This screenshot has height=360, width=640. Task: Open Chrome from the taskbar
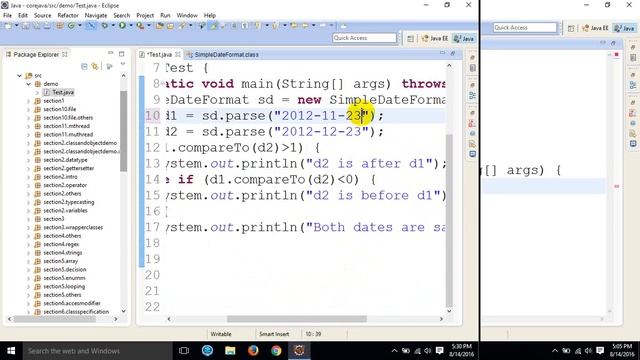[x=276, y=351]
